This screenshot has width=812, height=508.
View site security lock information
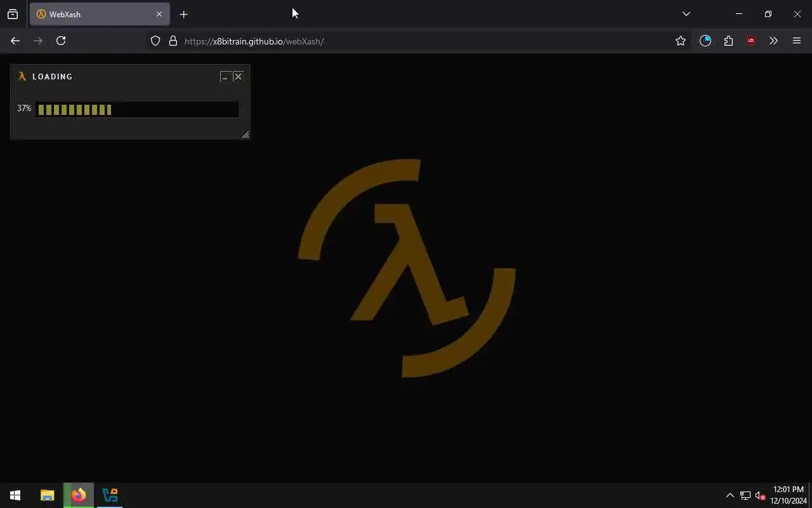[173, 41]
